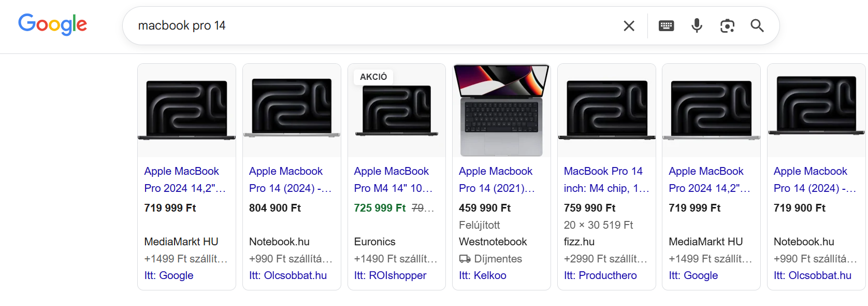
Task: Open the refurbished MacBook Pro 14 (2021) link
Action: pyautogui.click(x=497, y=179)
